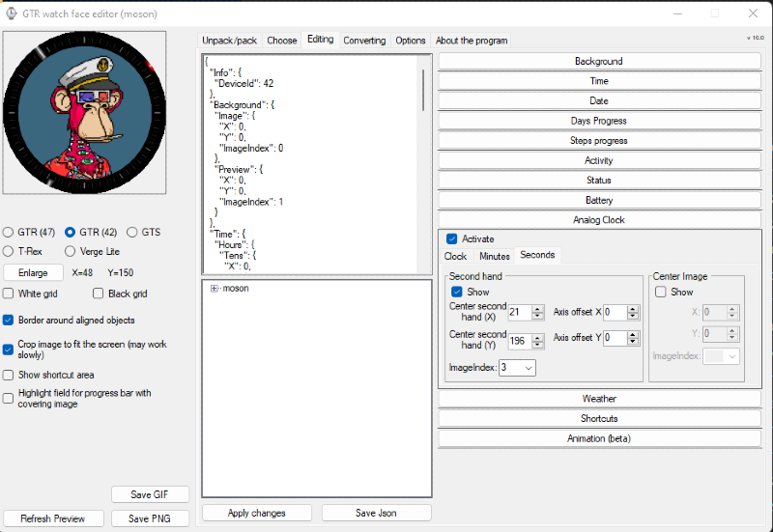Click the Enlarge button

point(33,273)
